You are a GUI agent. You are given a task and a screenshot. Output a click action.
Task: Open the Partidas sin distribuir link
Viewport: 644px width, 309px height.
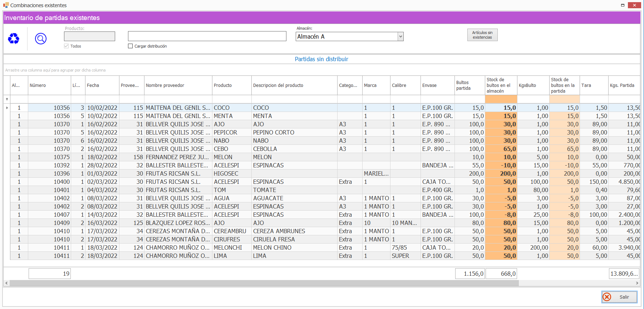pos(321,59)
